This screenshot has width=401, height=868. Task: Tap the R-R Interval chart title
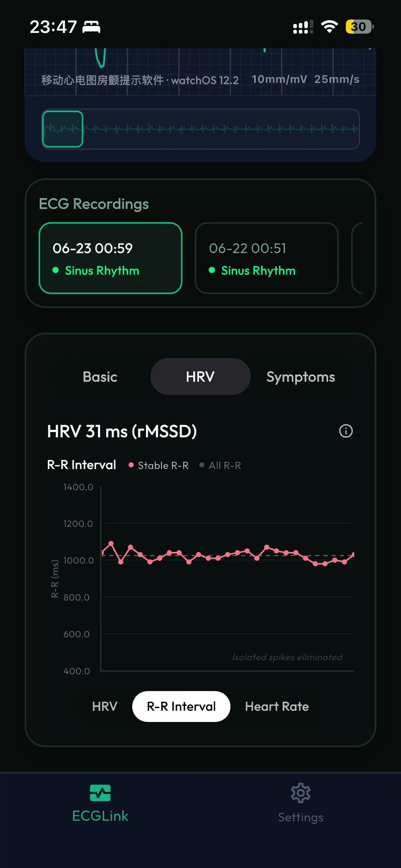pyautogui.click(x=82, y=465)
